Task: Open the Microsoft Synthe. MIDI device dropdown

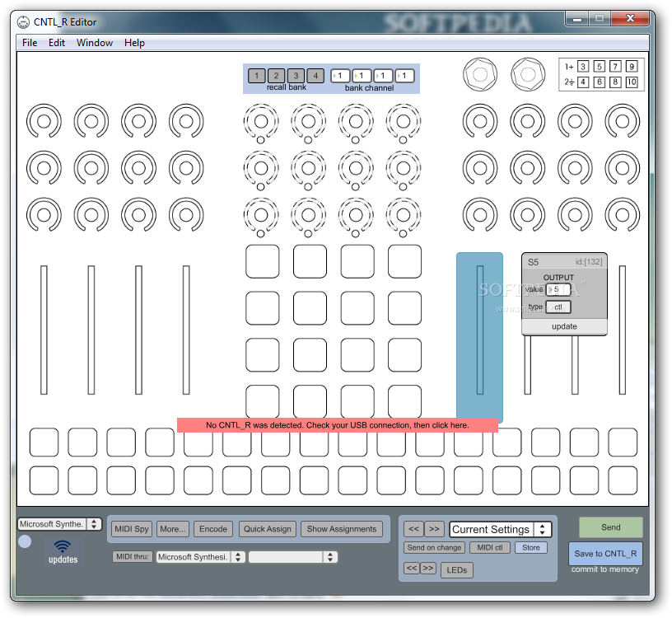Action: [x=59, y=524]
